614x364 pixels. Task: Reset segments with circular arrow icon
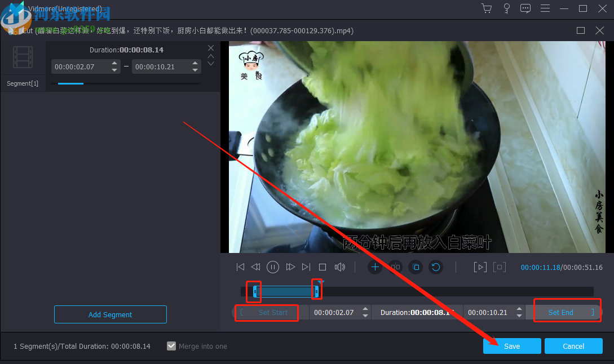pos(436,267)
